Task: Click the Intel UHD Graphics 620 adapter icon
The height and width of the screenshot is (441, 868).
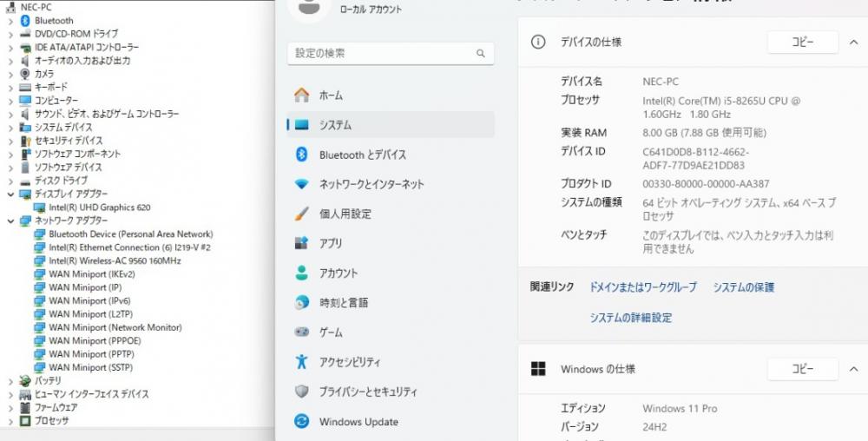Action: coord(39,207)
